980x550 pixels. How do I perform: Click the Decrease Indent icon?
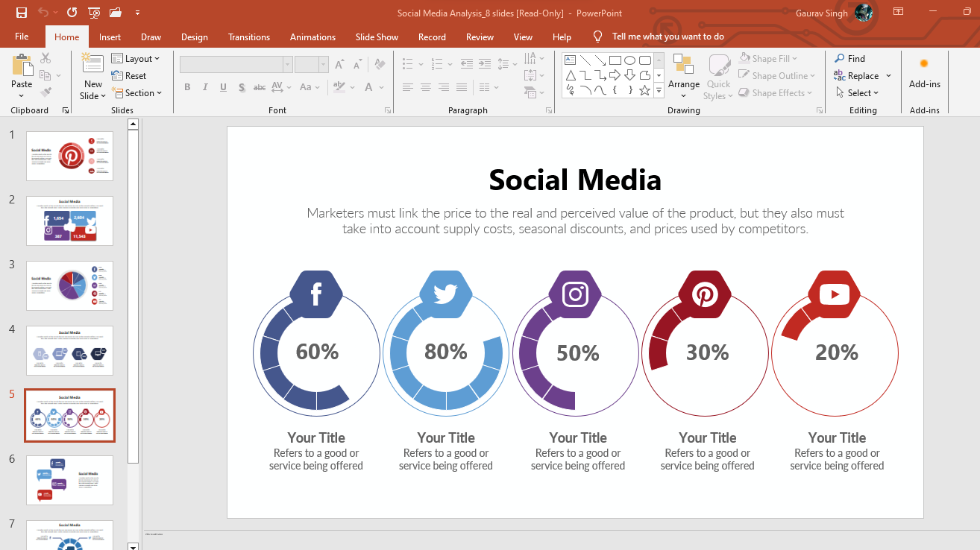[x=466, y=64]
